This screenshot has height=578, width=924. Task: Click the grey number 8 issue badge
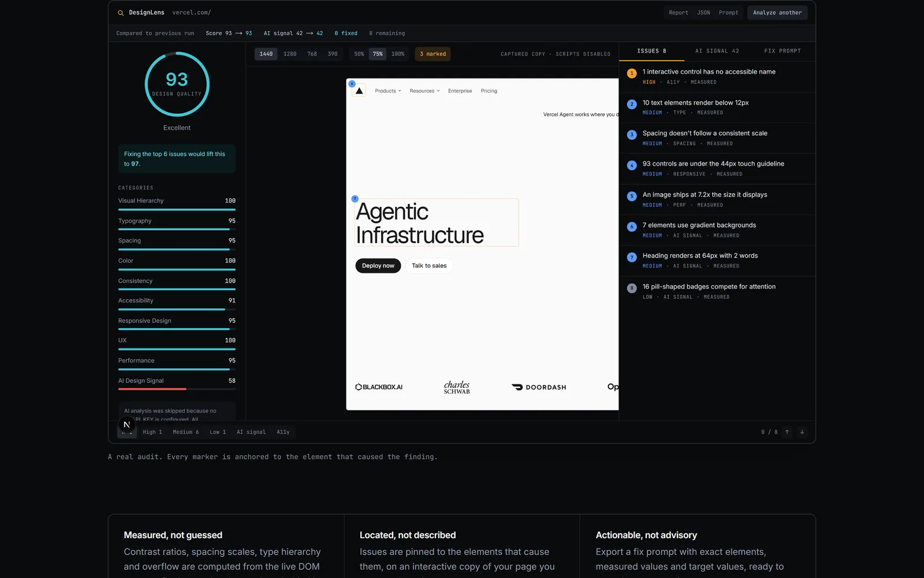pyautogui.click(x=632, y=288)
